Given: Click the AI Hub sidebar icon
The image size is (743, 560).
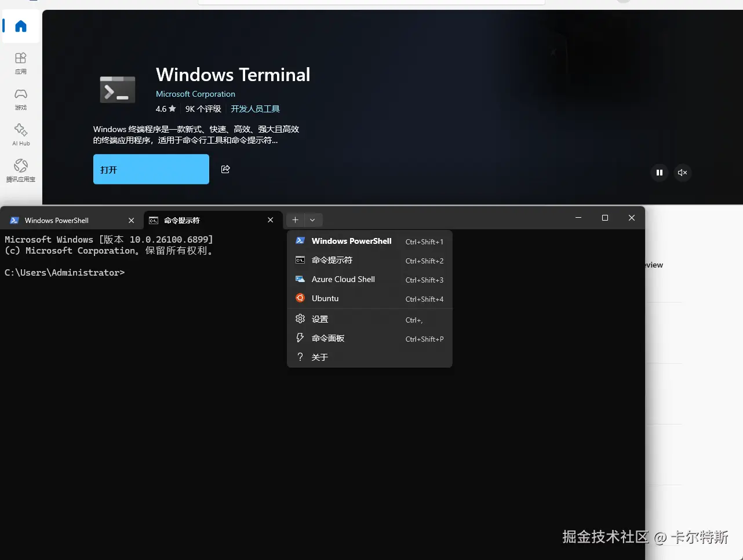Looking at the screenshot, I should 20,134.
